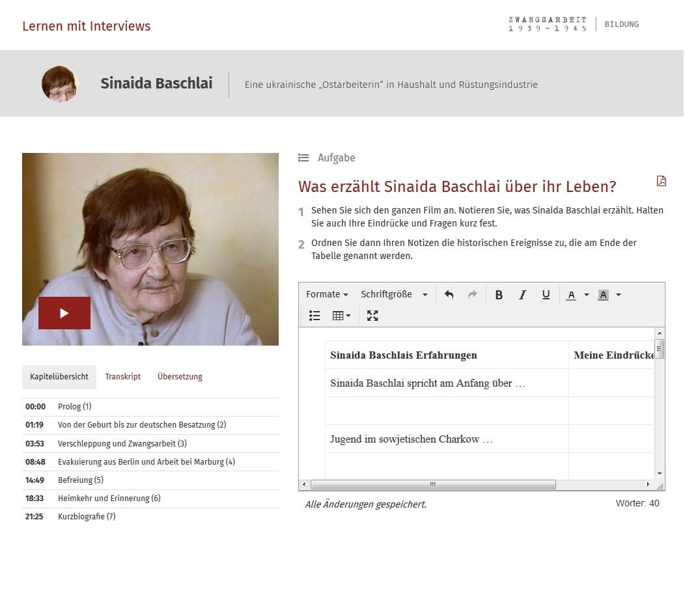Select the Kapitelübersicht tab
The width and height of the screenshot is (700, 589).
(x=59, y=377)
